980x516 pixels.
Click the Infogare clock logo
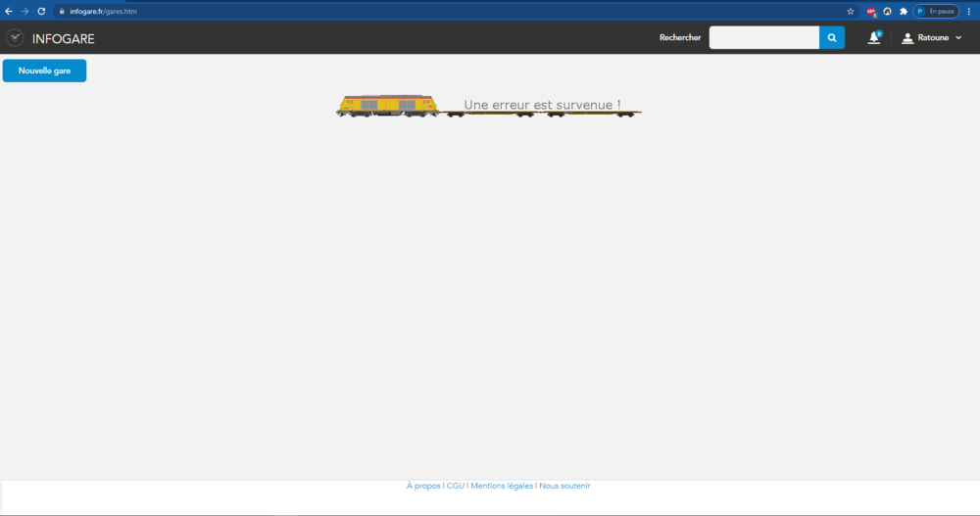[x=15, y=38]
